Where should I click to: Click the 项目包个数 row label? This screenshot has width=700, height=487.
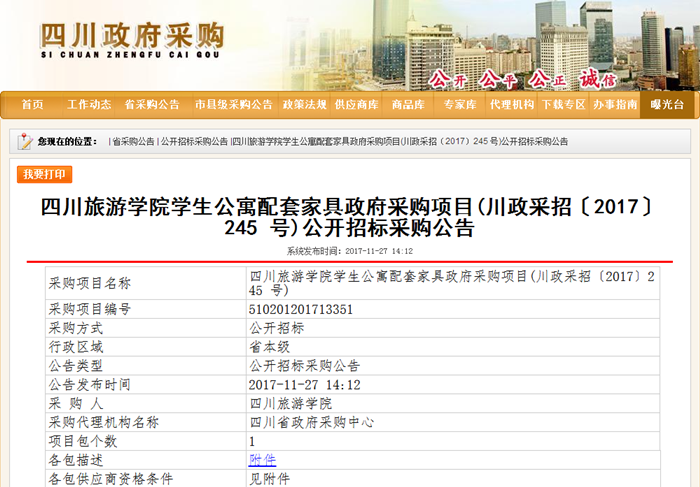point(83,441)
